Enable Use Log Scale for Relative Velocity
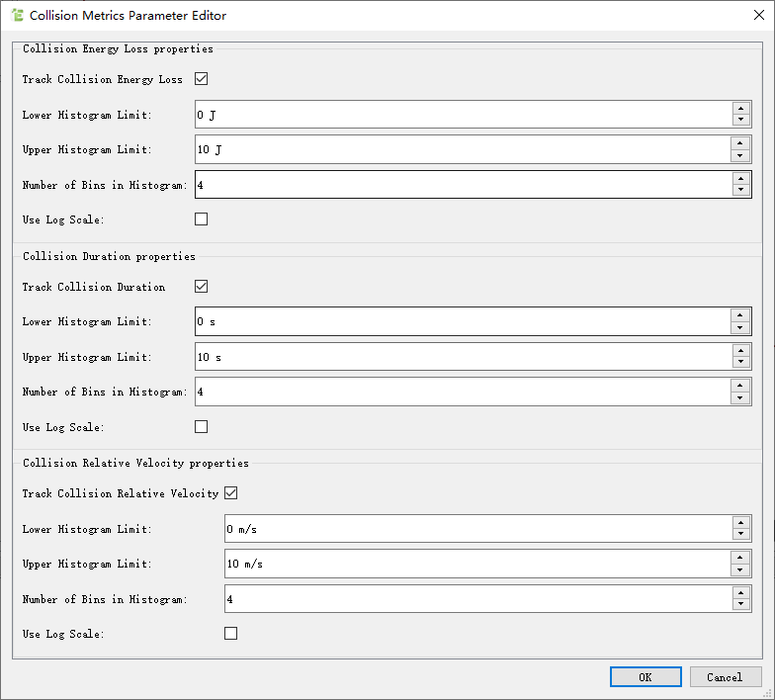This screenshot has height=700, width=775. click(x=231, y=634)
